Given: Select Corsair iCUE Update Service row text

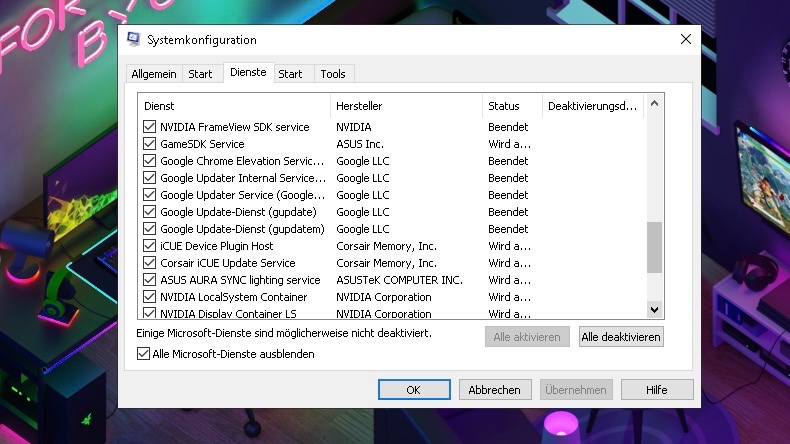Looking at the screenshot, I should click(x=228, y=263).
